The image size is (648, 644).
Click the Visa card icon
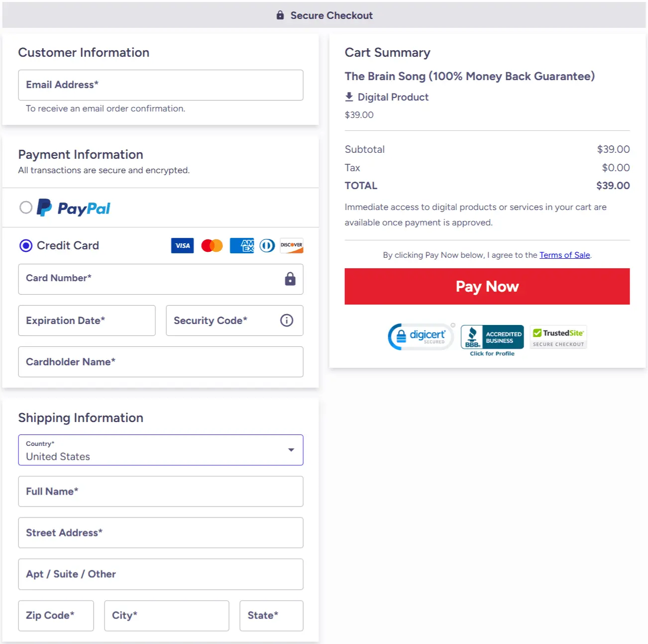pyautogui.click(x=182, y=245)
